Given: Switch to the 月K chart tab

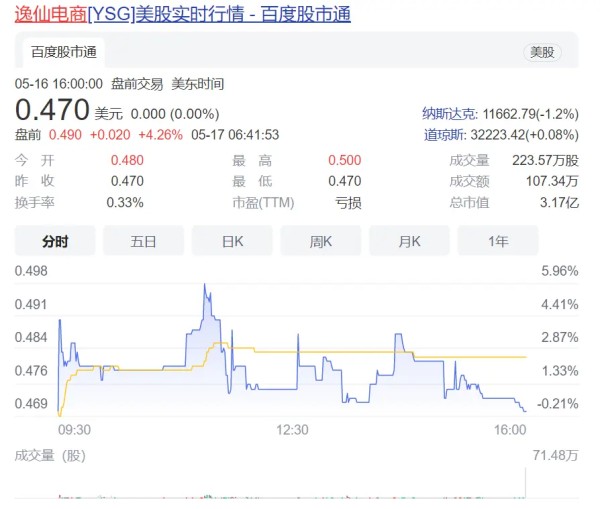Looking at the screenshot, I should coord(409,241).
